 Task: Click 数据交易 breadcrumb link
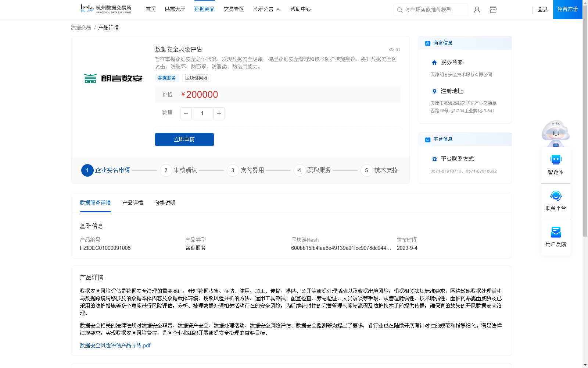81,28
